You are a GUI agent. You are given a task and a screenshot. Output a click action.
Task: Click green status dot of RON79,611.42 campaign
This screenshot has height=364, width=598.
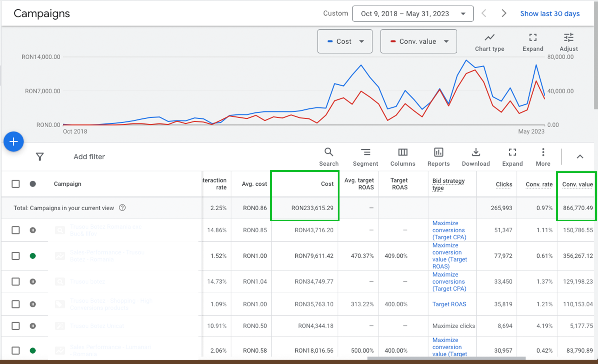[33, 256]
